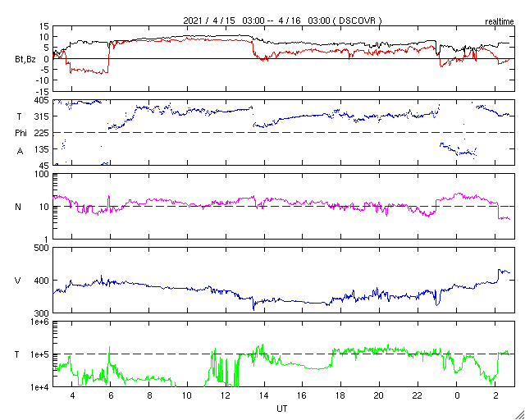Click the '405' tick label on Phi panel
The image size is (525, 420).
coord(42,100)
